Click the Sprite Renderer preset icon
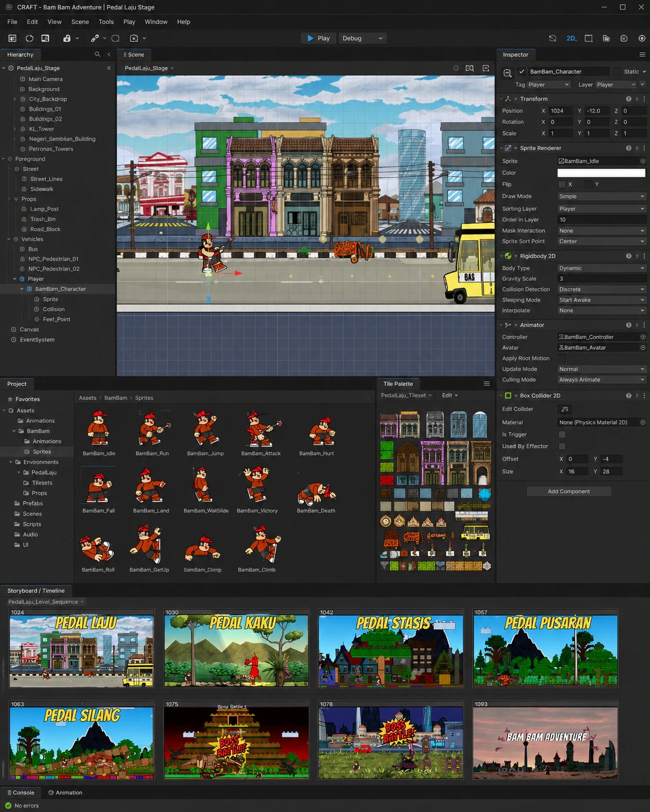 tap(637, 148)
